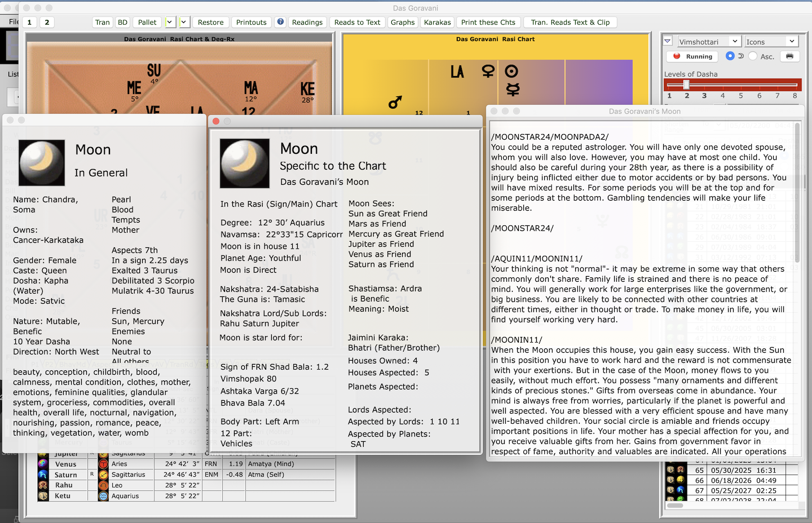
Task: Open the Karakas toolbar tab
Action: (437, 23)
